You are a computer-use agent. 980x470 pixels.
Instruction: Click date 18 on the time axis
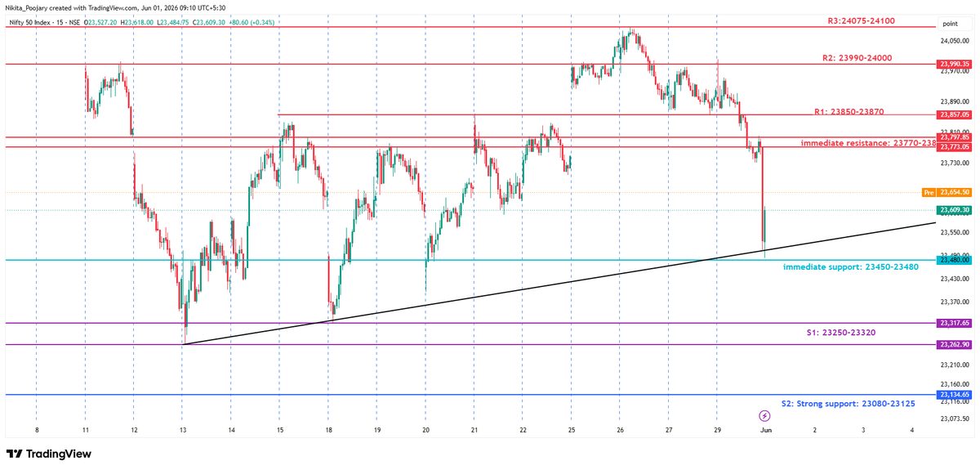(x=328, y=429)
